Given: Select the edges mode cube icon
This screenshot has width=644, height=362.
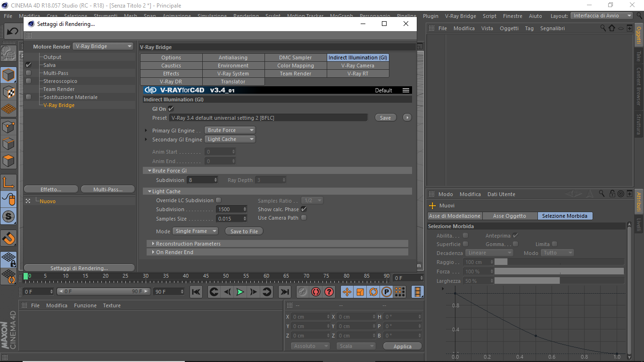Looking at the screenshot, I should (8, 143).
